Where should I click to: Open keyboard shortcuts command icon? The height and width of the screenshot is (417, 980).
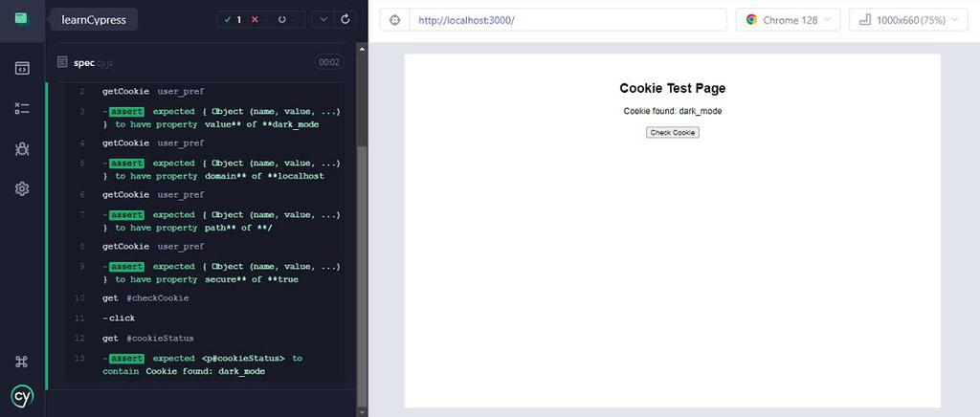22,362
